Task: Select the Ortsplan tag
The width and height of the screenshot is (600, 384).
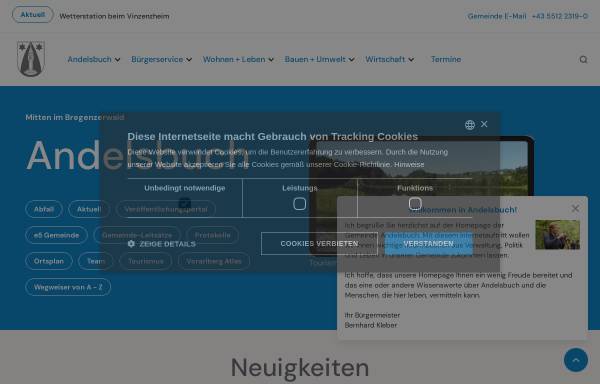Action: coord(49,261)
